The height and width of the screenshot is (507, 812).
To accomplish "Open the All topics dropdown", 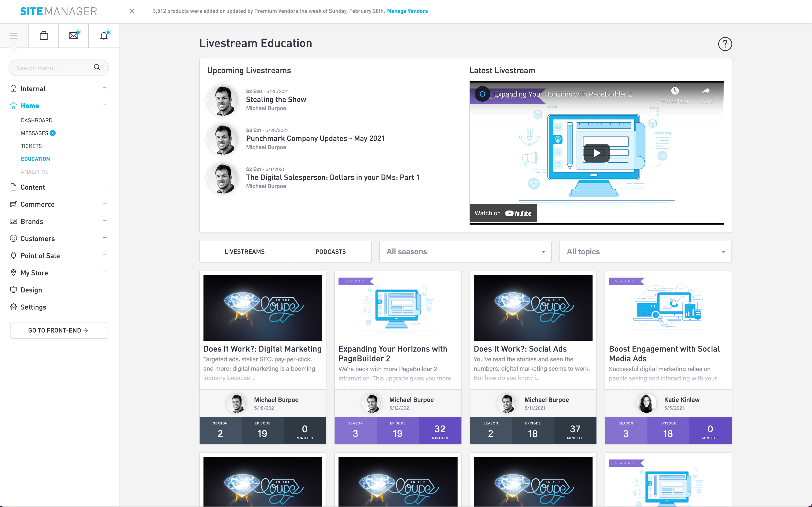I will [646, 252].
